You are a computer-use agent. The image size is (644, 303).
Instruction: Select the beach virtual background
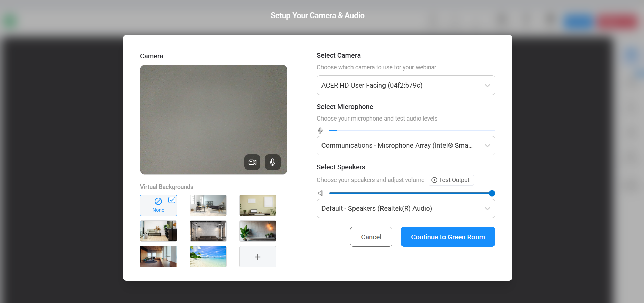(x=208, y=257)
